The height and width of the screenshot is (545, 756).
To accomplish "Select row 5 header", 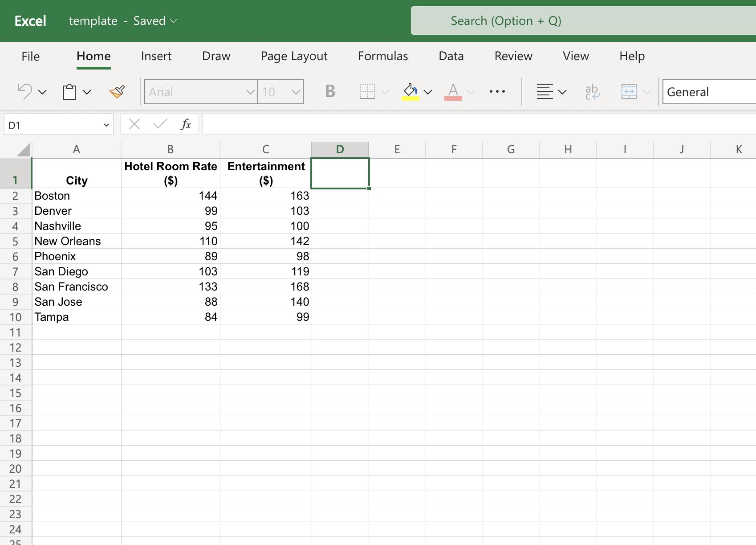I will [15, 241].
